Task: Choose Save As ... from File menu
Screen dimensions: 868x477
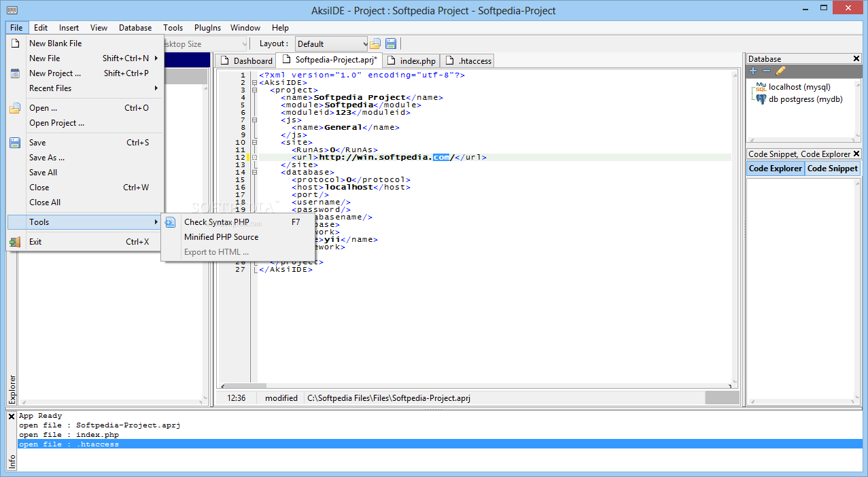Action: pos(85,158)
